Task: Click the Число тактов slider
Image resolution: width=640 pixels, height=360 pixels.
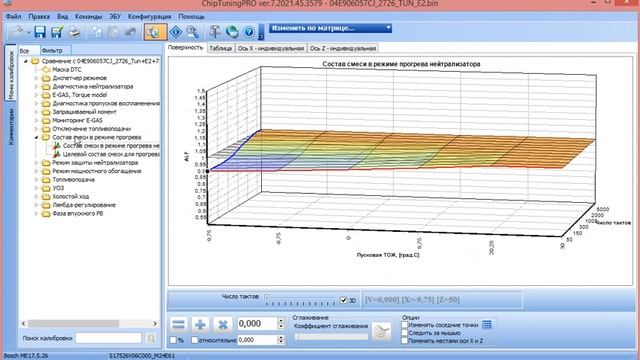Action: pos(300,300)
